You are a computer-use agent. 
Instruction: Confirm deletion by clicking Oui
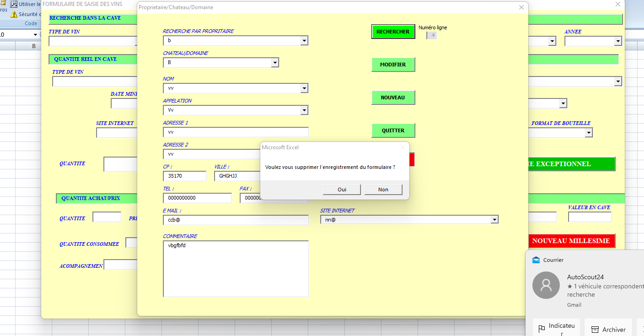(342, 190)
